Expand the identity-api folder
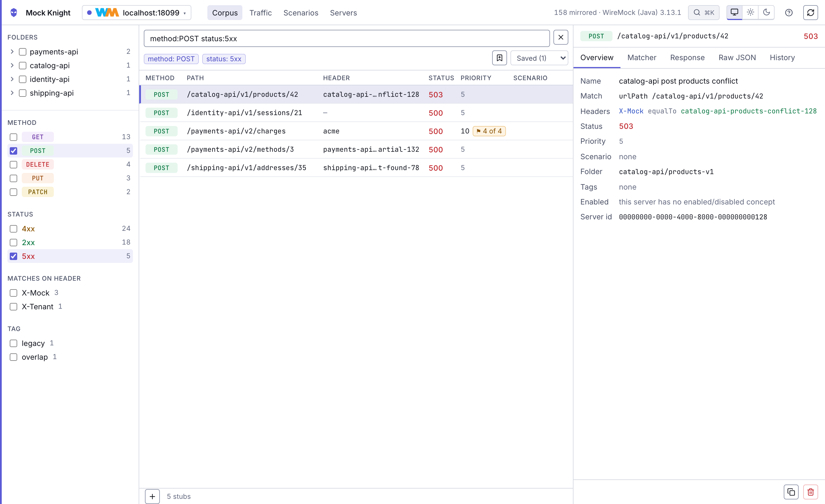The height and width of the screenshot is (504, 825). [12, 79]
